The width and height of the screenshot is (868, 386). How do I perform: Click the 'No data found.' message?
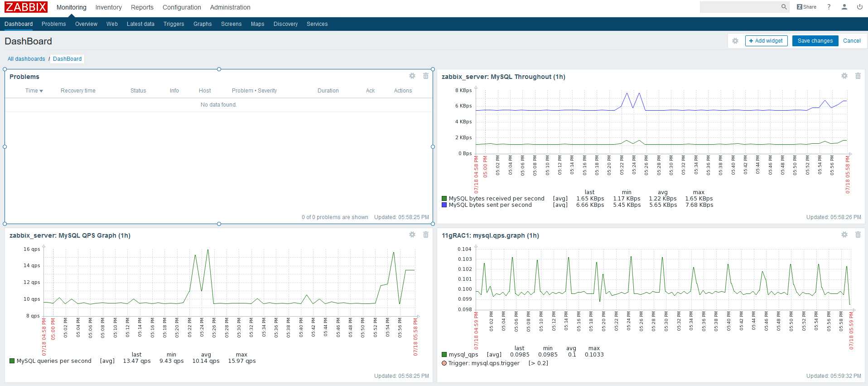click(218, 105)
